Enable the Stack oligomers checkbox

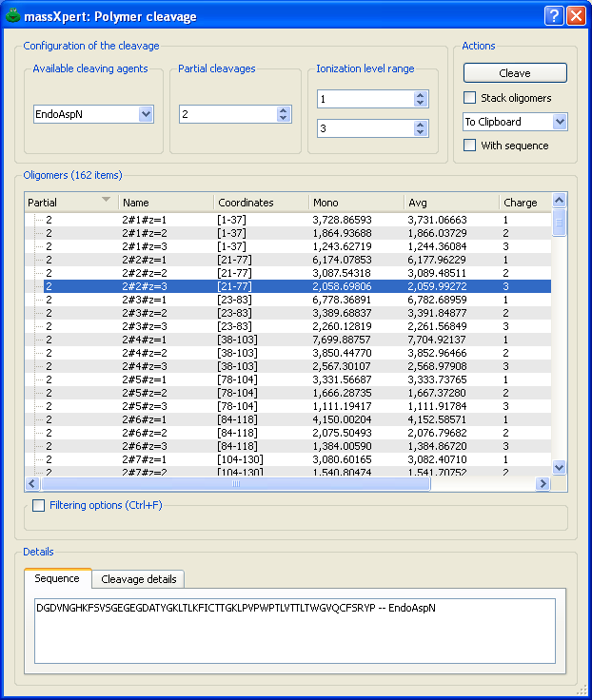click(470, 98)
